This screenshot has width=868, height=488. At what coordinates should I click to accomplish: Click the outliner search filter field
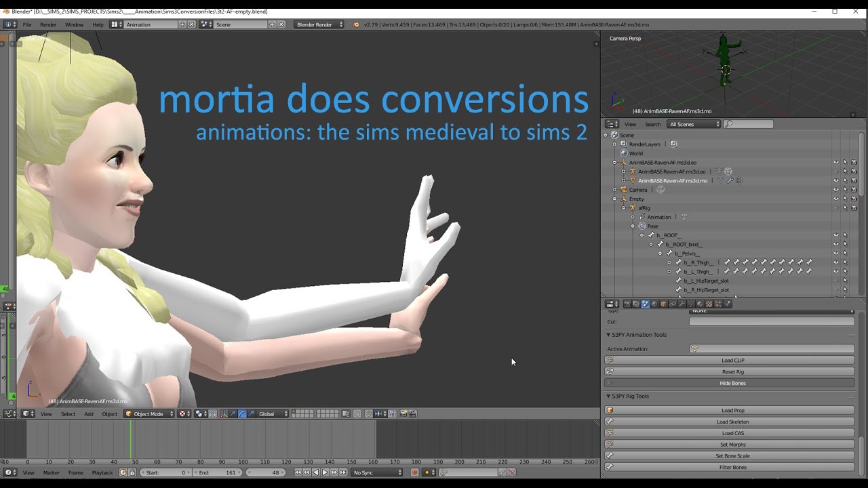click(x=749, y=124)
